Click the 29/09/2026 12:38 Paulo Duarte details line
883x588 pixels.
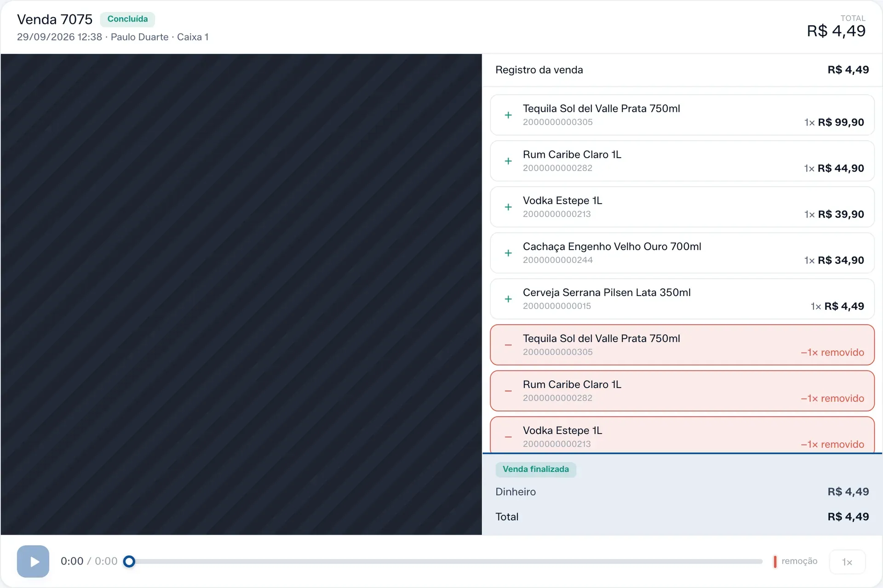(113, 37)
